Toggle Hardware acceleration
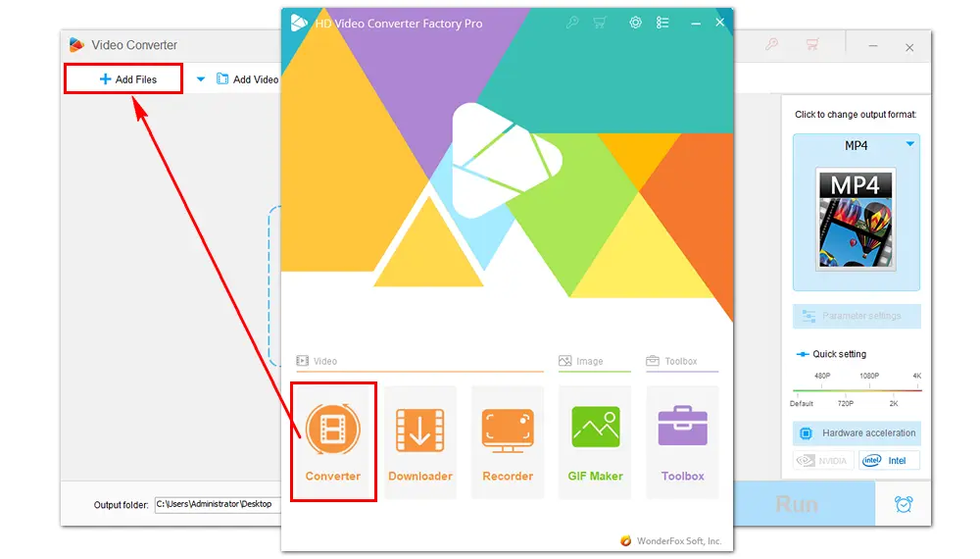Viewport: 980px width, 559px height. click(x=857, y=432)
